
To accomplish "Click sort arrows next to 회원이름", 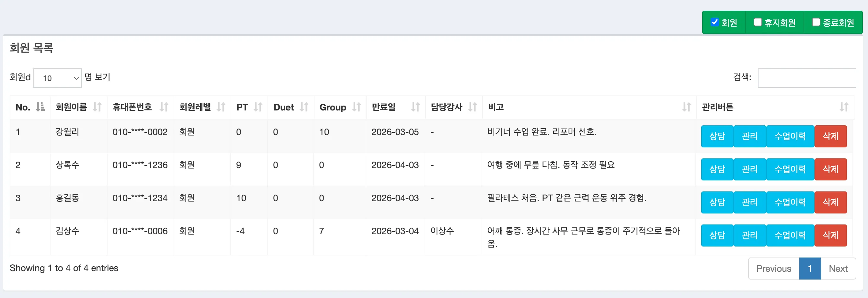I will click(x=97, y=107).
